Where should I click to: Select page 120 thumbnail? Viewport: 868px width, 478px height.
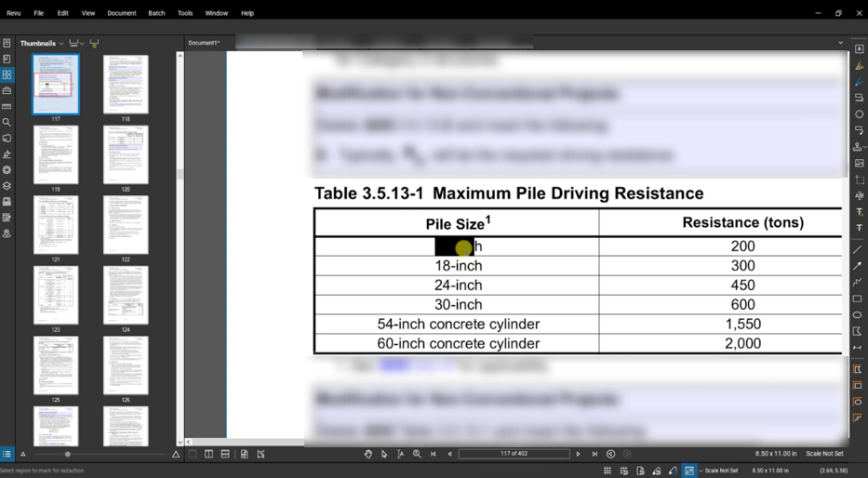pos(126,154)
